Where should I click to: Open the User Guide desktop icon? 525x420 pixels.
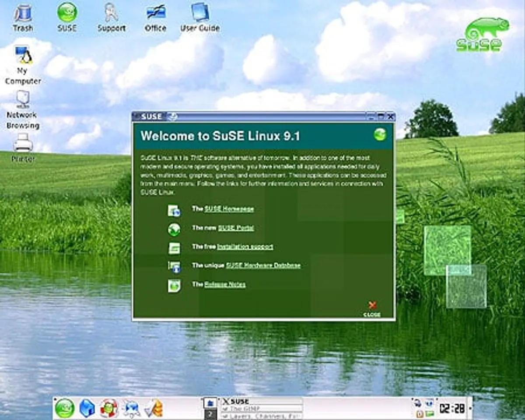coord(200,17)
